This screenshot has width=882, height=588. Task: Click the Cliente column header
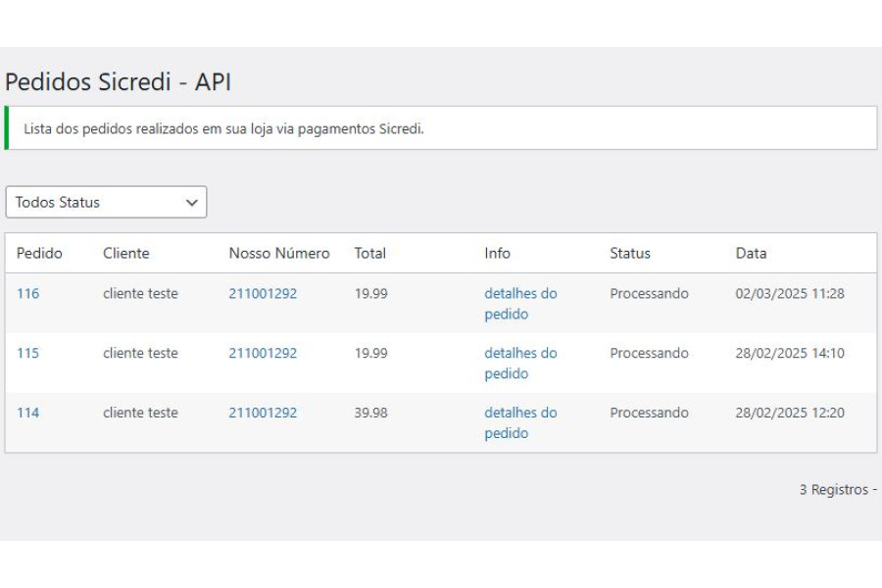click(x=126, y=253)
